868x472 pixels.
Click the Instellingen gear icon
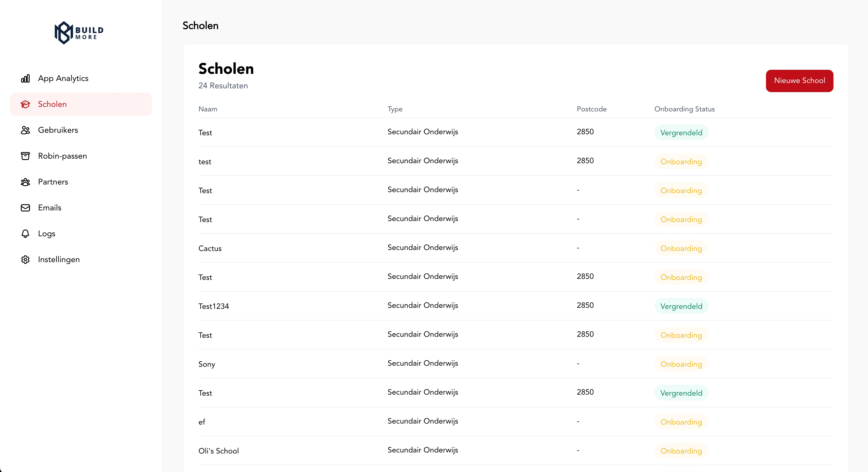[x=25, y=260]
